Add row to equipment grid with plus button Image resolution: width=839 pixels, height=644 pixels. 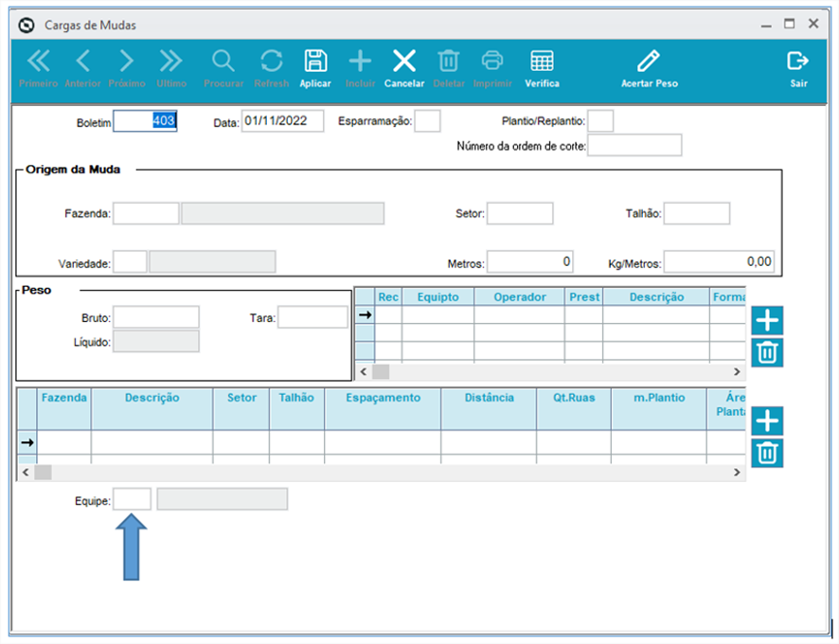point(767,321)
